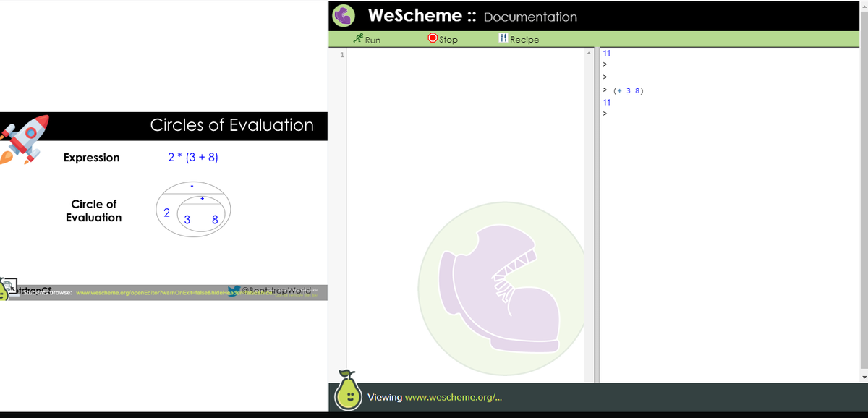Click the number 2 in the outer circle

tap(166, 213)
